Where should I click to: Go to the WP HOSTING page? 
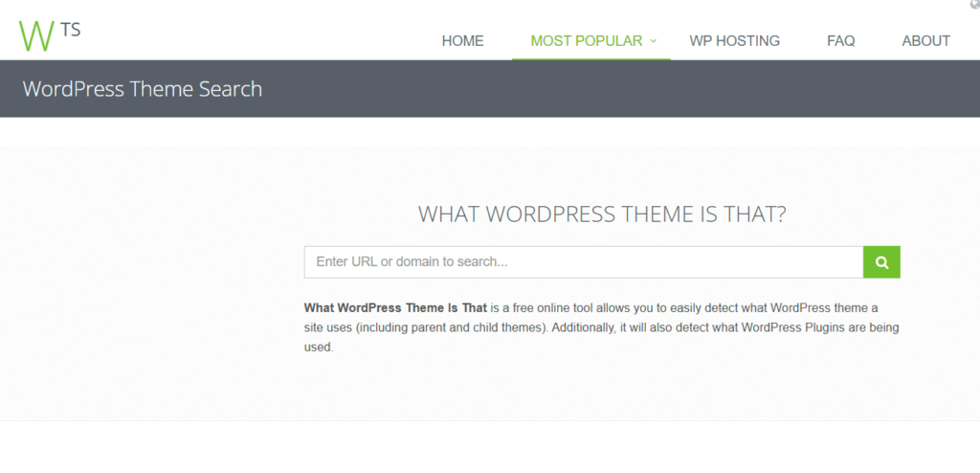tap(734, 41)
